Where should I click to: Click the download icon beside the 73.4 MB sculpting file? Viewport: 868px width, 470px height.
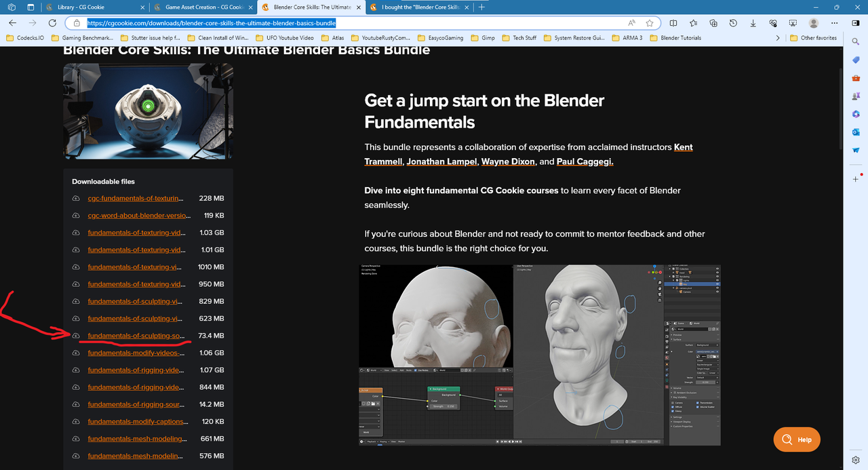(76, 336)
